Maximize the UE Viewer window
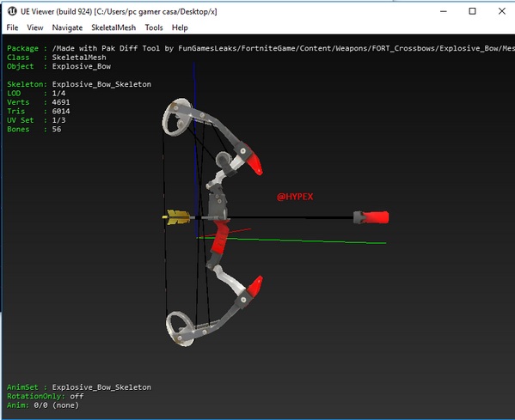 [472, 11]
